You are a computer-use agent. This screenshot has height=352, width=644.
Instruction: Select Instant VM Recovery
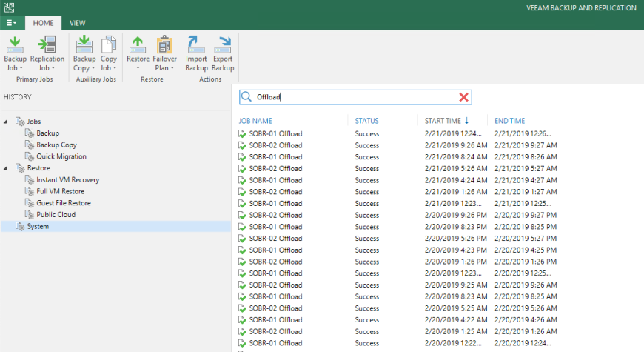click(x=68, y=179)
